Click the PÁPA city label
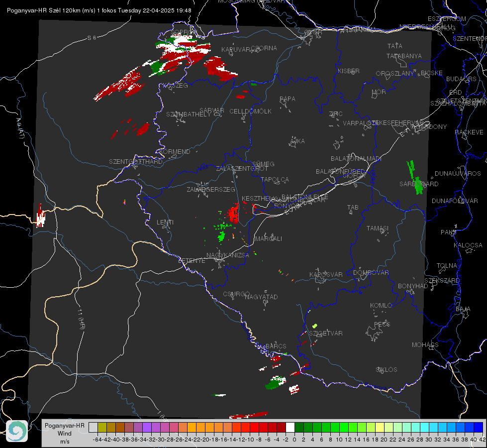The image size is (487, 448). pyautogui.click(x=288, y=99)
